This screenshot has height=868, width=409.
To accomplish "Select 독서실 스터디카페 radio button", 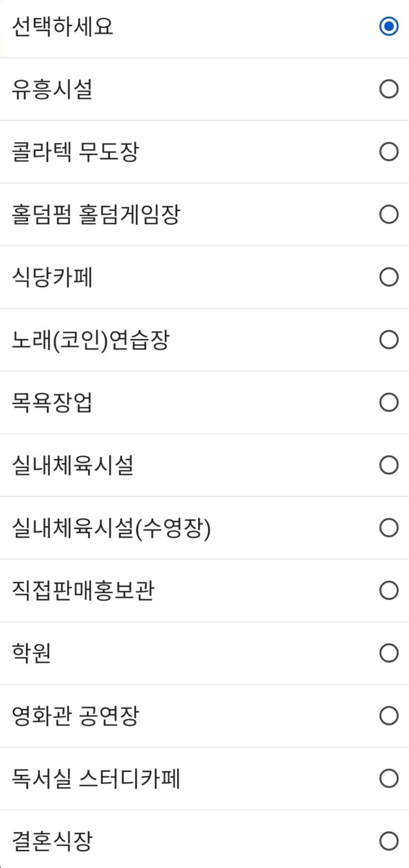I will 389,778.
